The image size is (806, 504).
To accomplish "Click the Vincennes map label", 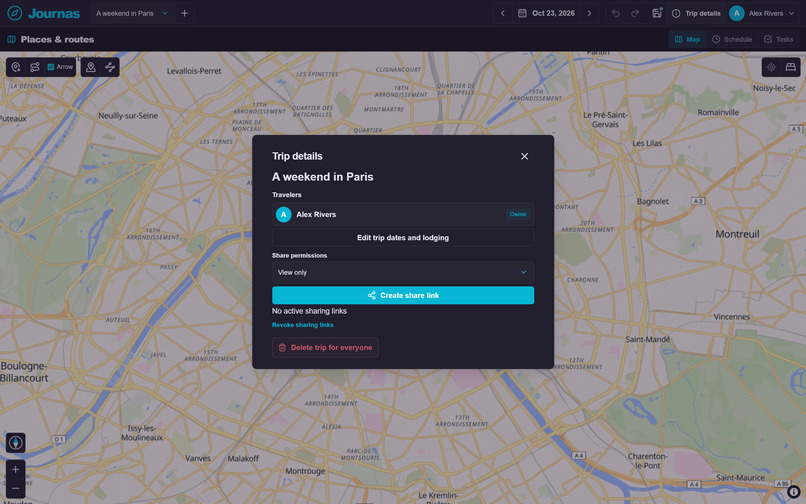I will 732,317.
